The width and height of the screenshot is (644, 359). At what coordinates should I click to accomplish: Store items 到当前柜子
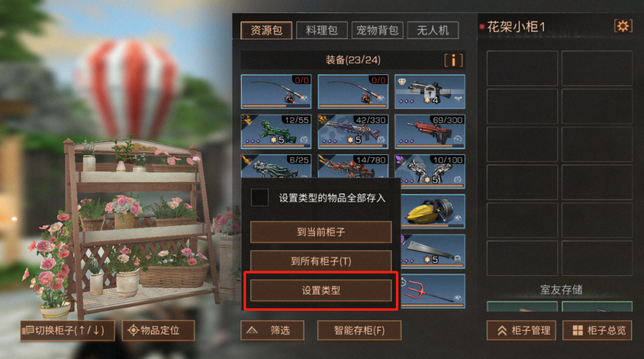pos(321,232)
